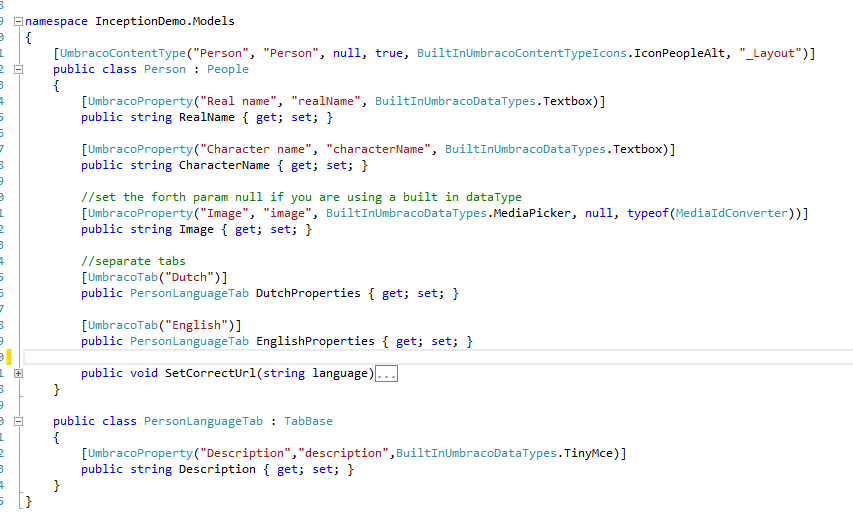
Task: Click BuiltInUmbracoContentTypeIcons type name
Action: [x=522, y=53]
